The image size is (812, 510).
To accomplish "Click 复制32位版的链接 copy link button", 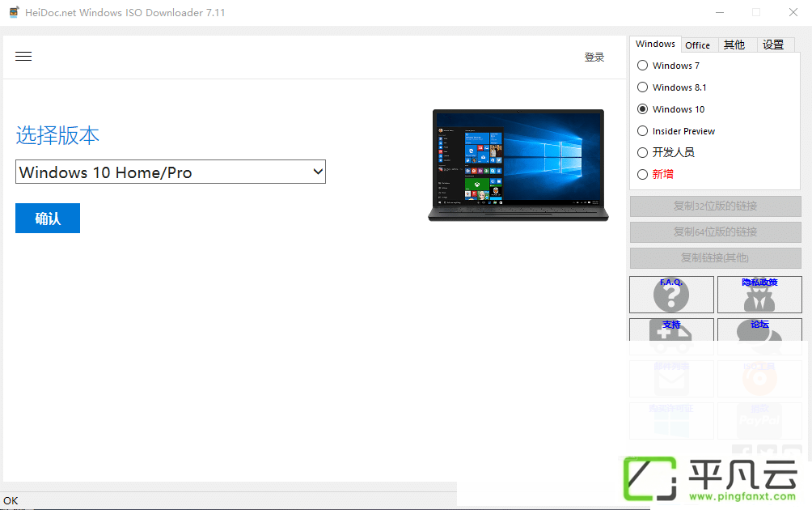I will pyautogui.click(x=715, y=206).
